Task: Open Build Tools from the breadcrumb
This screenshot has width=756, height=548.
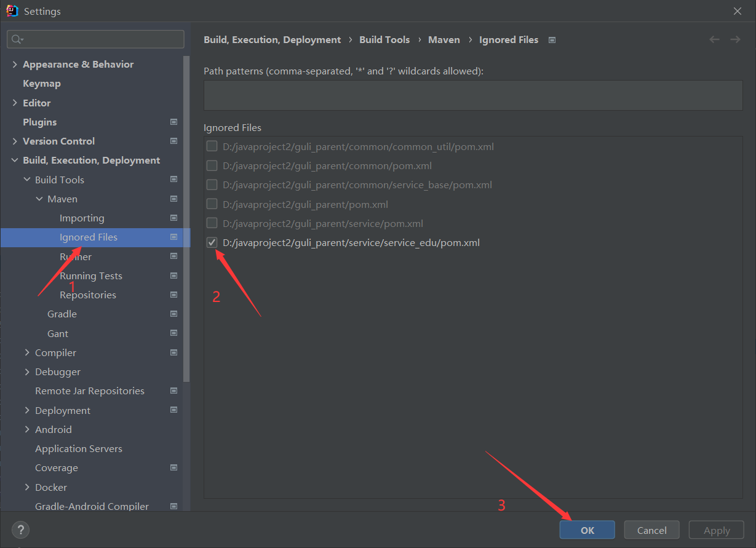Action: [384, 39]
